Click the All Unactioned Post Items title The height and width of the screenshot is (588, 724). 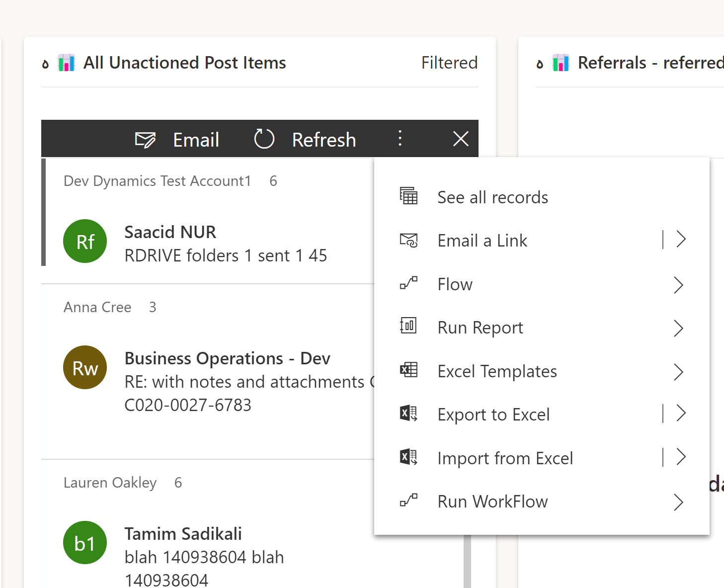click(x=184, y=63)
